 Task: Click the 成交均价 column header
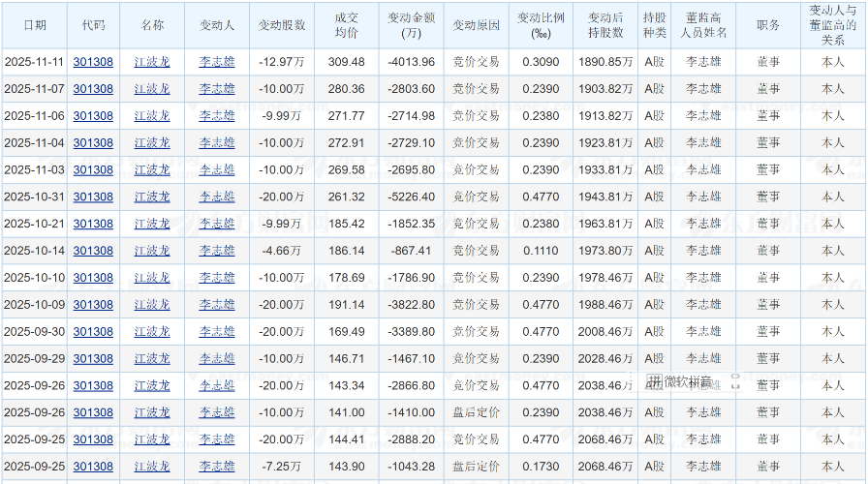coord(347,25)
